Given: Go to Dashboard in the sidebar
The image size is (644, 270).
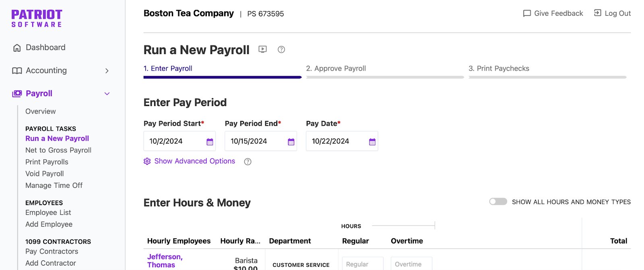Looking at the screenshot, I should pyautogui.click(x=45, y=48).
